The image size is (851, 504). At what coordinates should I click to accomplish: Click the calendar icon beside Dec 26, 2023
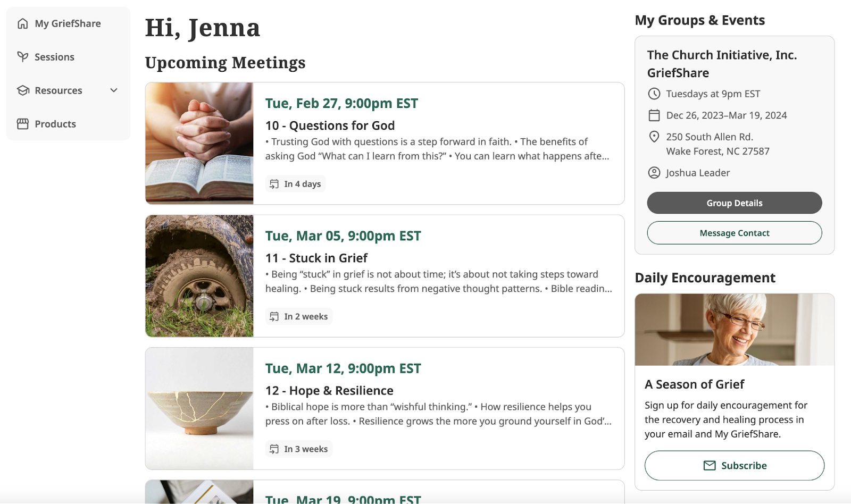(x=654, y=115)
